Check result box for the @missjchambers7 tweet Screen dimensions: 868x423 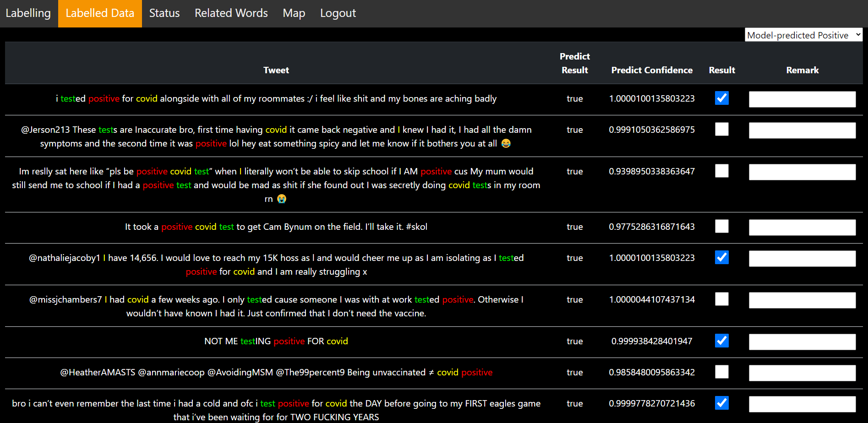pos(721,299)
